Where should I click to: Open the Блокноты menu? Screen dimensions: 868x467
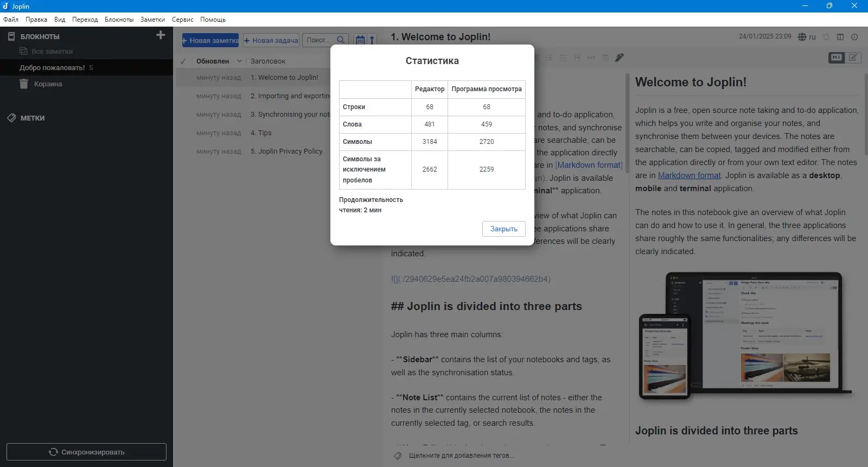tap(119, 20)
